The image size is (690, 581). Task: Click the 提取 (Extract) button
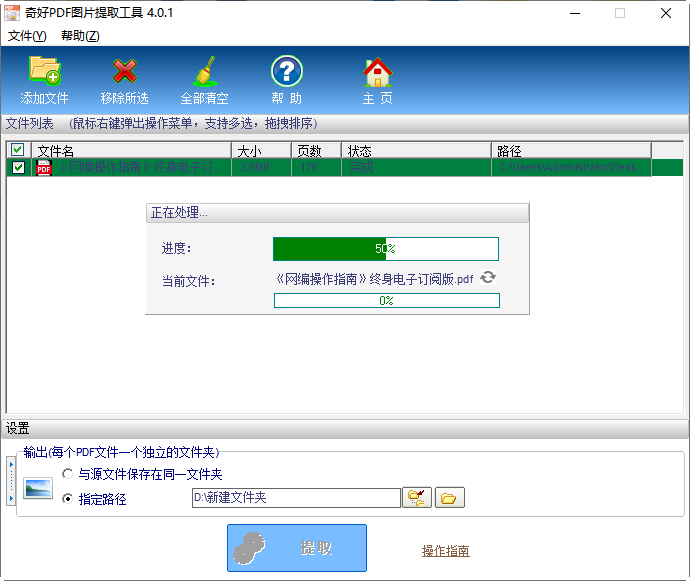(297, 548)
